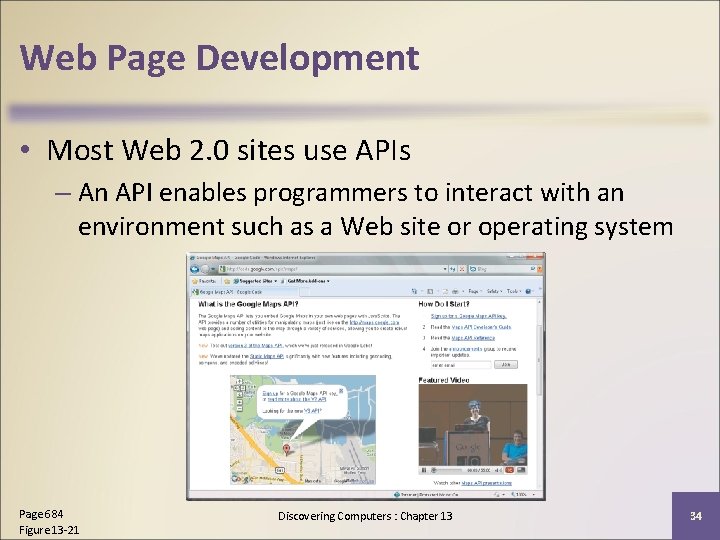This screenshot has height=540, width=720.
Task: Open the address bar dropdown arrow
Action: coord(445,269)
